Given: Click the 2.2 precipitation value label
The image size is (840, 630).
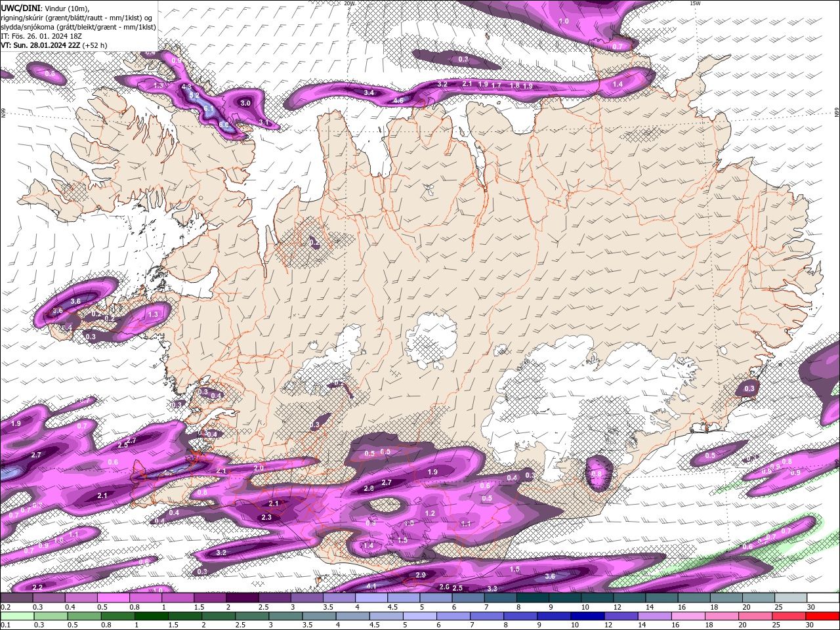Looking at the screenshot, I should click(37, 587).
